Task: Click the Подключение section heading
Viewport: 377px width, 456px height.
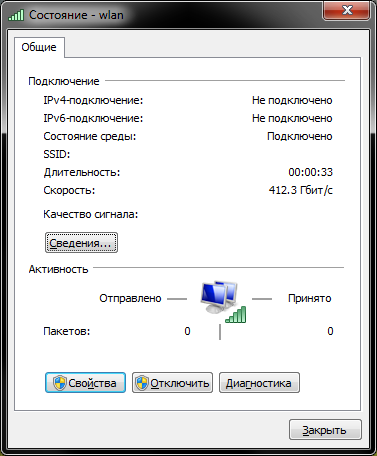Action: coord(64,81)
